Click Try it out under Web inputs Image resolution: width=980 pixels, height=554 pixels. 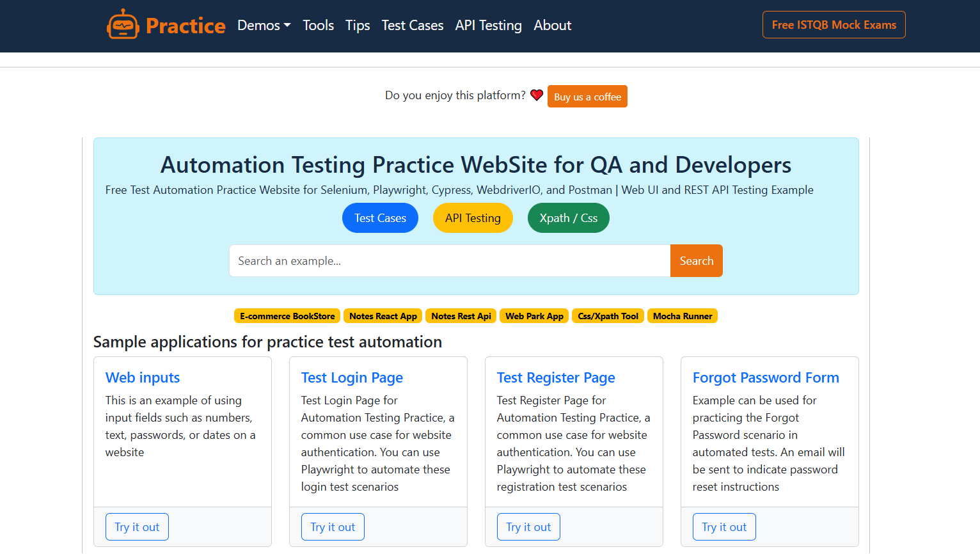click(x=137, y=526)
